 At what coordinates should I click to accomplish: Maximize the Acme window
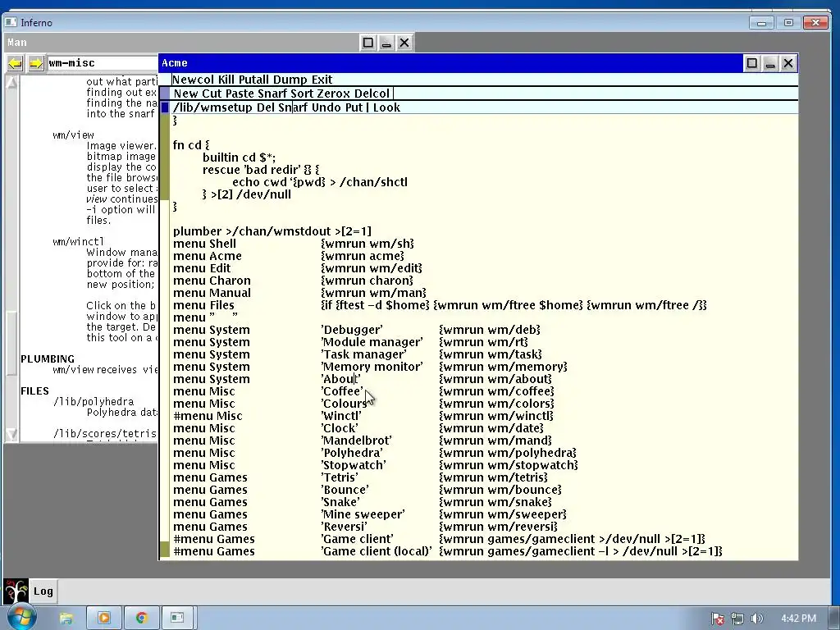point(752,63)
